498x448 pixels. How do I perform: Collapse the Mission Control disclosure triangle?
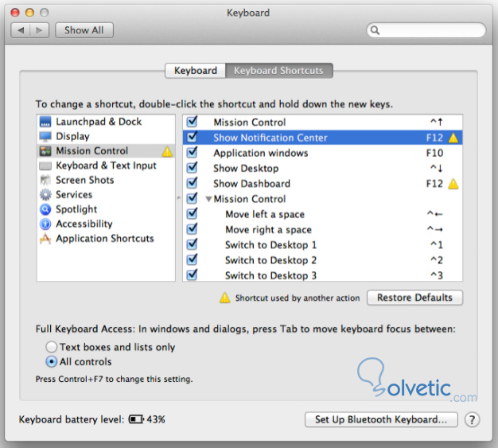208,199
